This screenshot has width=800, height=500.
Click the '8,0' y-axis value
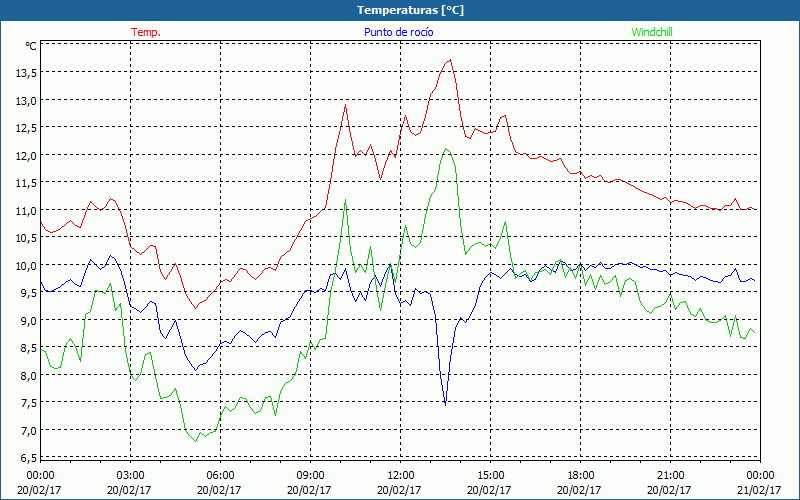coord(29,377)
